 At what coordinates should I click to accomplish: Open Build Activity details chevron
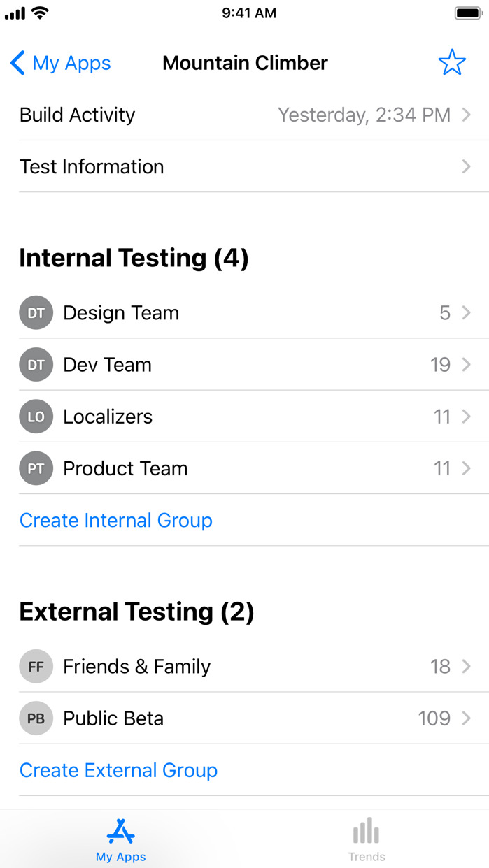[467, 115]
